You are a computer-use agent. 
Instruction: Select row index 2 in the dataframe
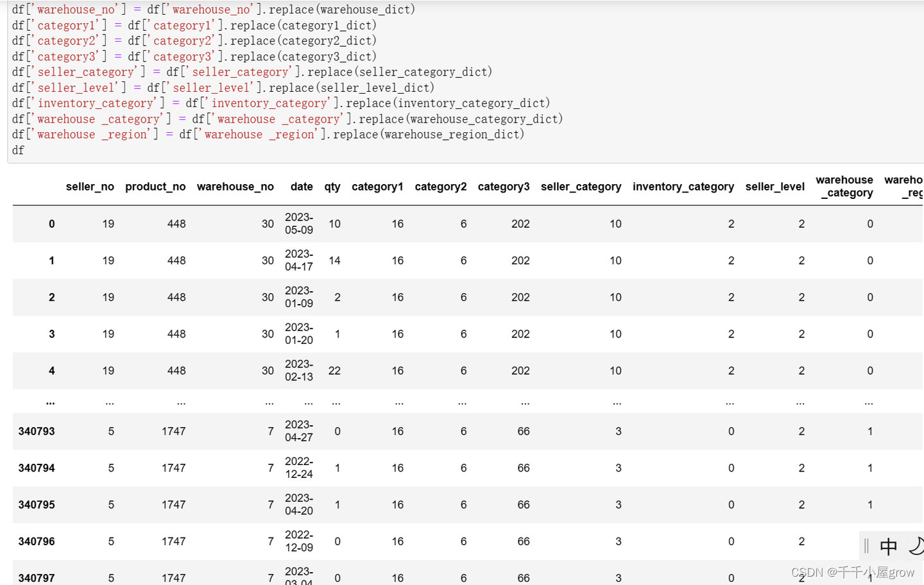tap(52, 297)
